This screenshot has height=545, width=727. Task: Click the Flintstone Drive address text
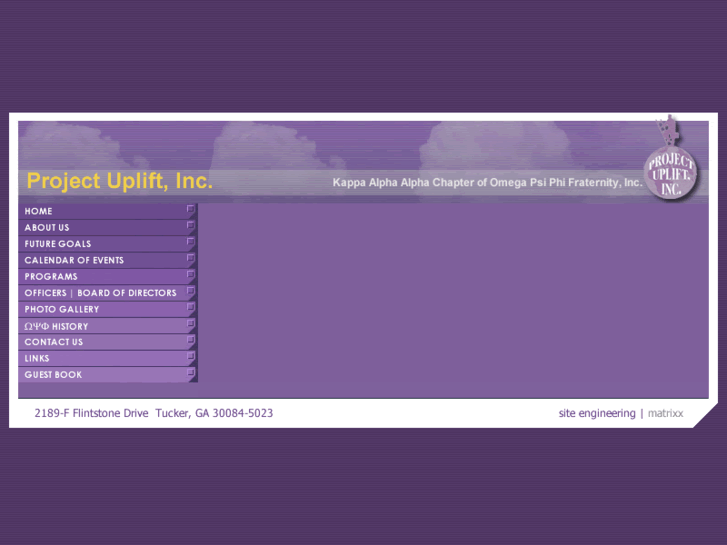pyautogui.click(x=154, y=413)
